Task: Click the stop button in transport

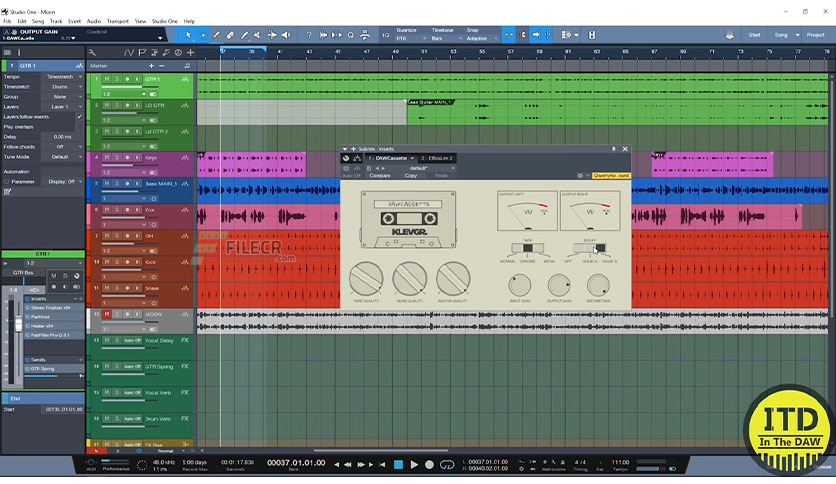Action: [398, 465]
